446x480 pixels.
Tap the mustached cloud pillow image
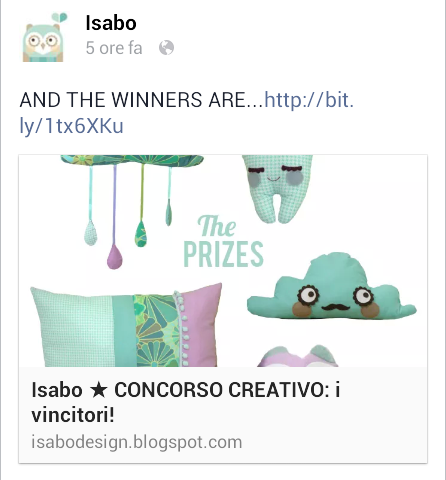[331, 287]
